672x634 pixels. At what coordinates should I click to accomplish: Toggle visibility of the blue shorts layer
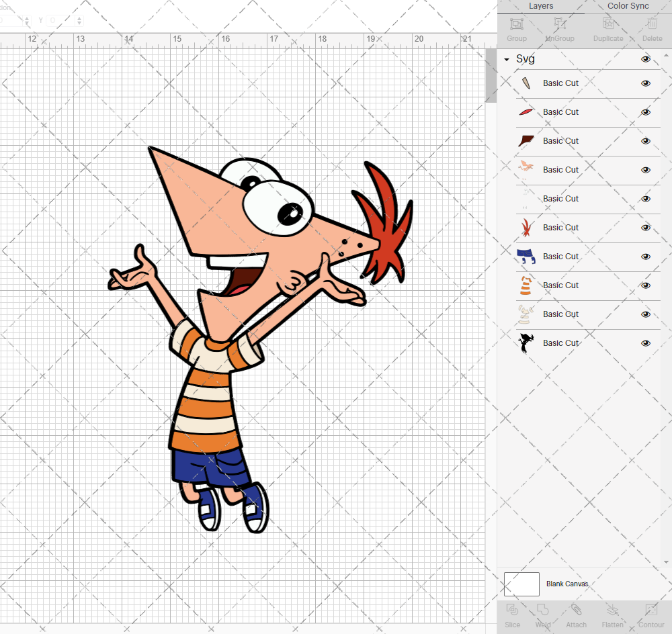646,257
